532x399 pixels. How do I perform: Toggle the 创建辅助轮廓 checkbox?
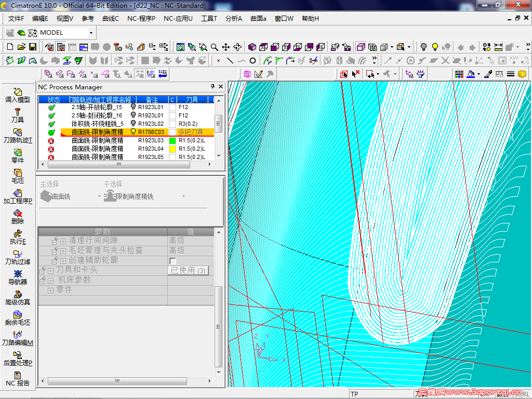(173, 260)
